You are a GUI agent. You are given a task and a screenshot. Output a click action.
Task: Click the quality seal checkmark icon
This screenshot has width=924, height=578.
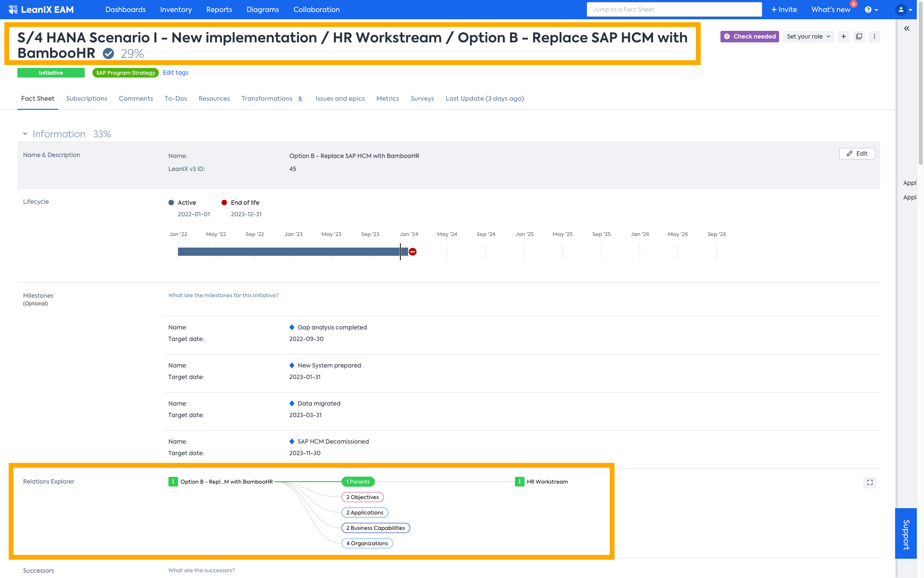pyautogui.click(x=108, y=53)
